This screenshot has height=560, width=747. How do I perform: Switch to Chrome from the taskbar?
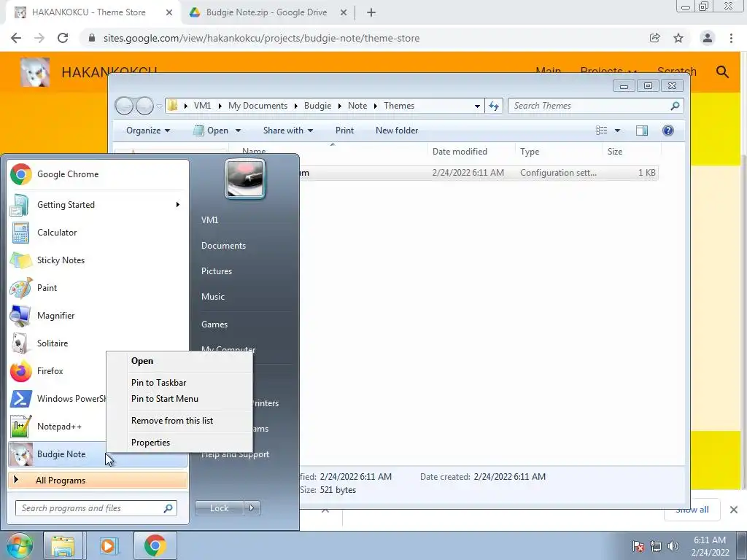point(155,545)
